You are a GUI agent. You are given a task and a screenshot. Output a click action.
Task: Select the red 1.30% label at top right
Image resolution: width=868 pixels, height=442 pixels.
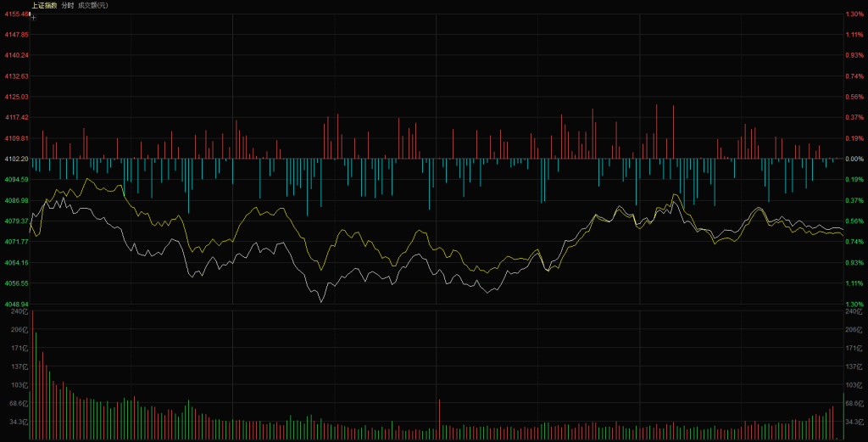(x=854, y=14)
